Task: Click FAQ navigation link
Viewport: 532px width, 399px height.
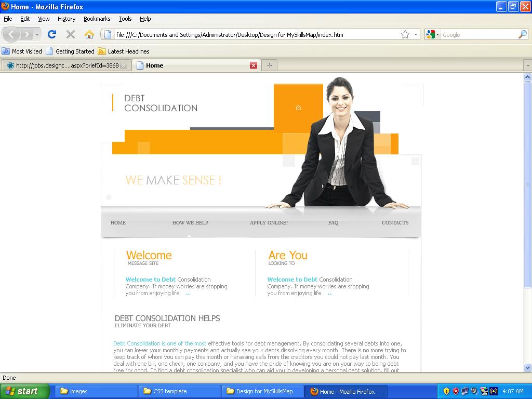Action: point(333,222)
